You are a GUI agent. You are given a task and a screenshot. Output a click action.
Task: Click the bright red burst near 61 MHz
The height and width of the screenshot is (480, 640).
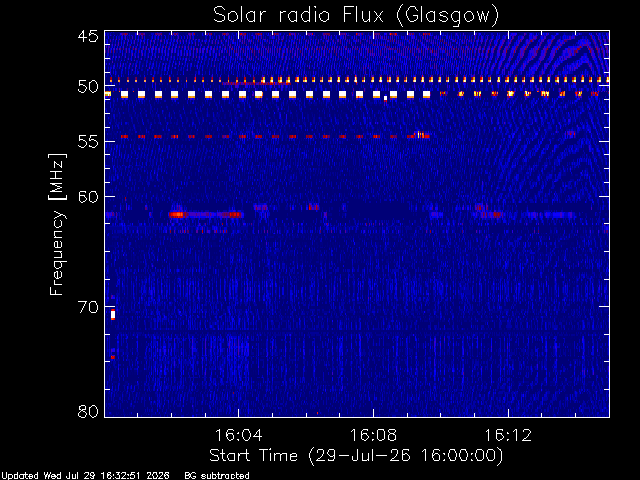point(177,214)
